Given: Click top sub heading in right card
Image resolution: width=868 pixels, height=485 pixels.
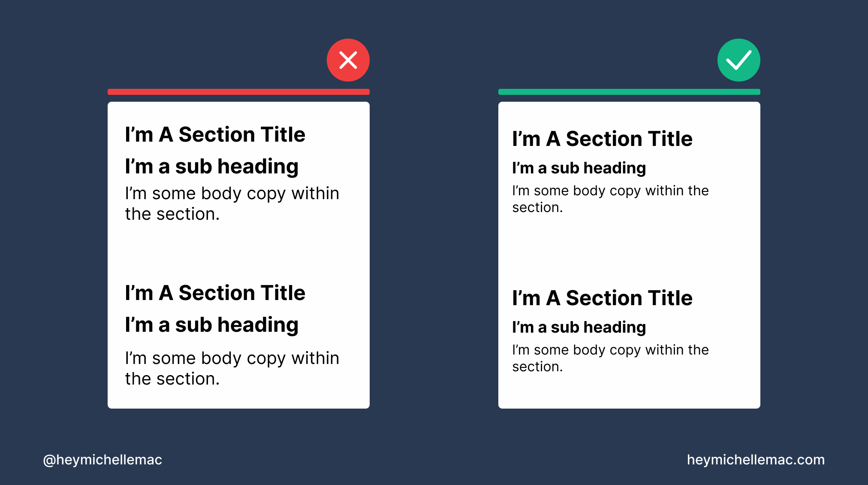Looking at the screenshot, I should click(579, 168).
